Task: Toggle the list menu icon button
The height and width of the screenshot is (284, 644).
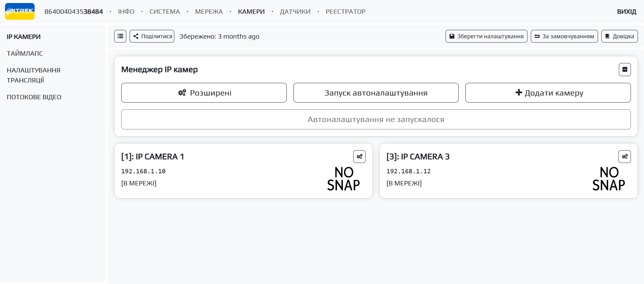Action: (x=120, y=36)
